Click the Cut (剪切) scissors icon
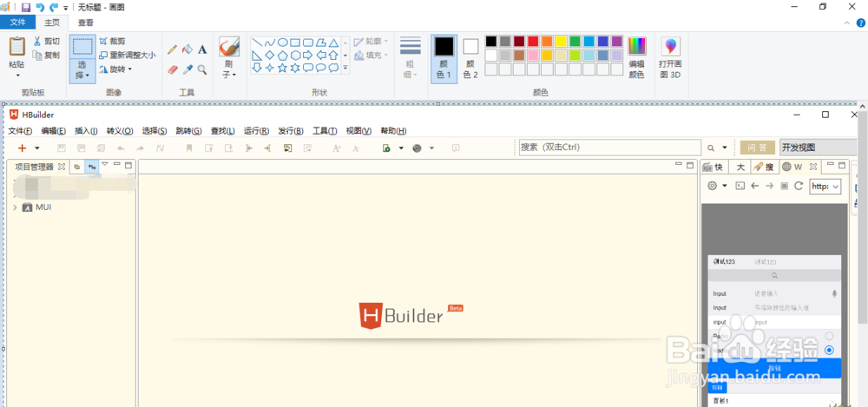The image size is (868, 407). click(x=37, y=41)
